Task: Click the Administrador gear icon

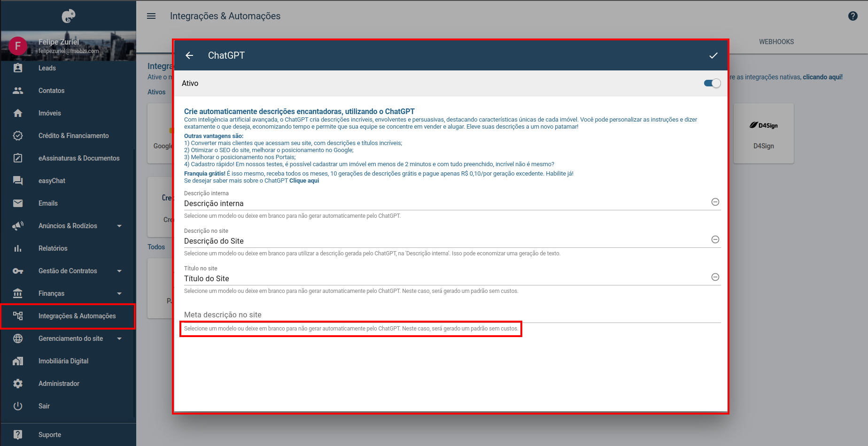Action: 18,384
